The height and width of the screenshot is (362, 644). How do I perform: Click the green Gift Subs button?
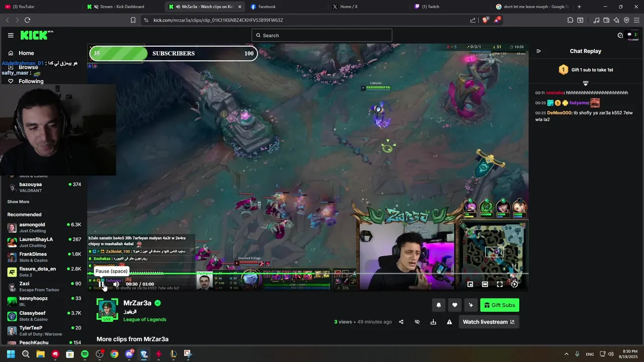(499, 305)
